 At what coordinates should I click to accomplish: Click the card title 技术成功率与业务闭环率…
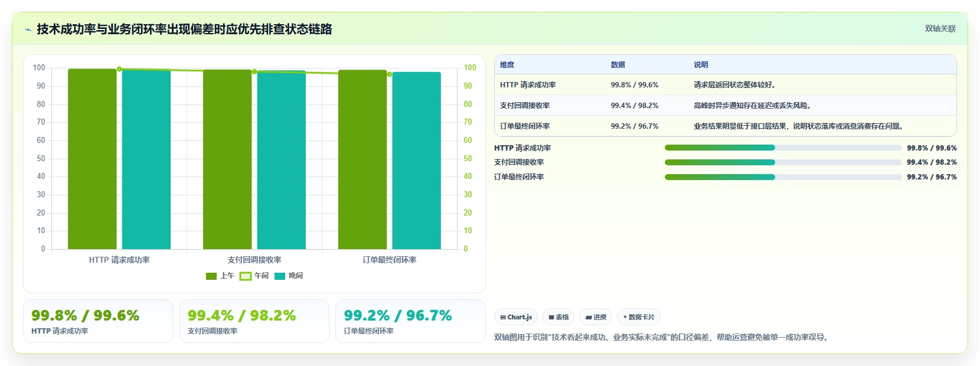[x=184, y=29]
